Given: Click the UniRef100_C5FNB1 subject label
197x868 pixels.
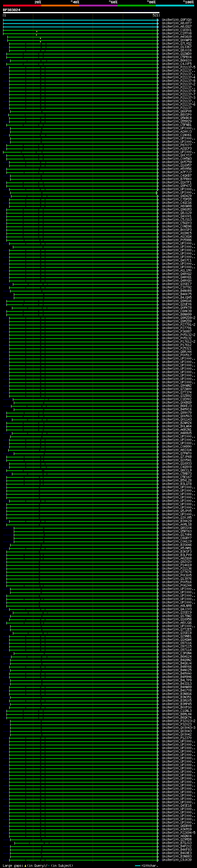Looking at the screenshot, I should coord(176,125).
